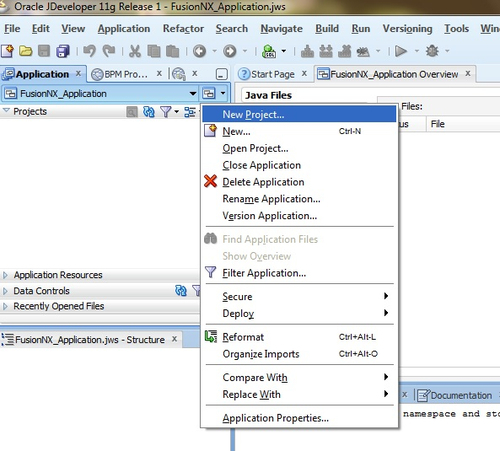Viewport: 500px width, 451px height.
Task: Close the Structure panel tab
Action: point(174,339)
